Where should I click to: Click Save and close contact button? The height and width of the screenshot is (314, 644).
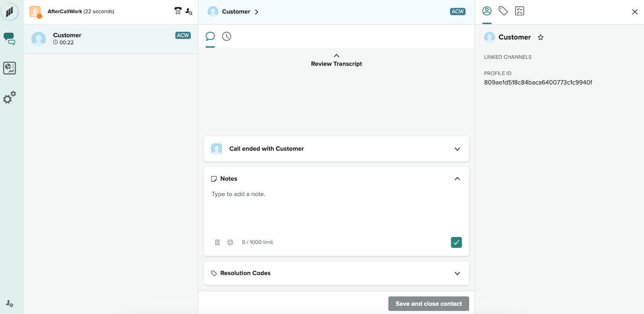[x=428, y=304]
